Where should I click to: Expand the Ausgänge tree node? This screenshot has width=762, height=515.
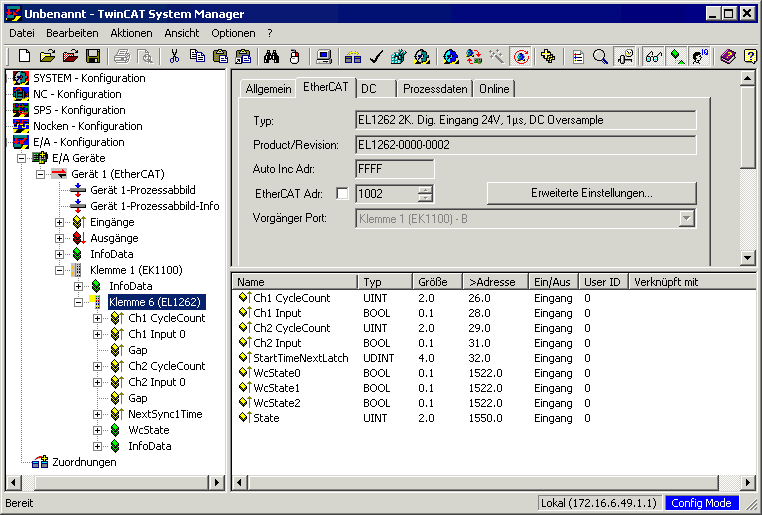click(x=59, y=239)
